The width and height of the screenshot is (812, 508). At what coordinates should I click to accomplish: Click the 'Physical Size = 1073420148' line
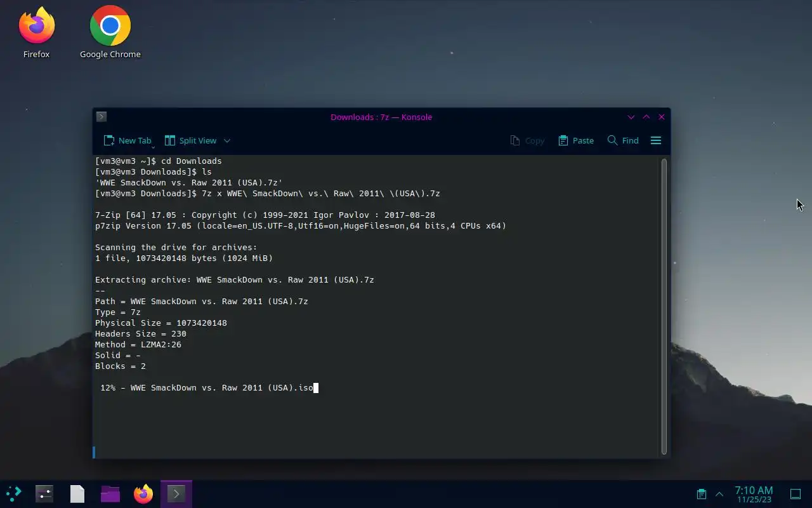(161, 323)
